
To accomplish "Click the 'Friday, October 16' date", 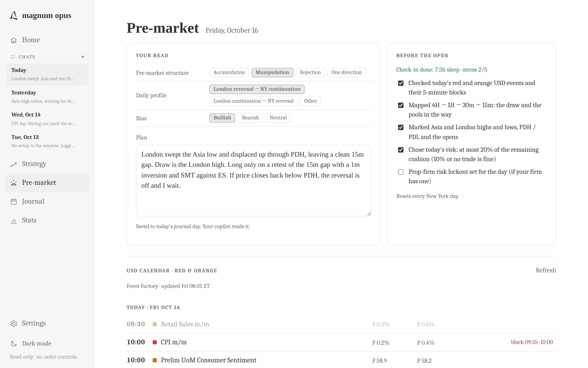I will [232, 31].
